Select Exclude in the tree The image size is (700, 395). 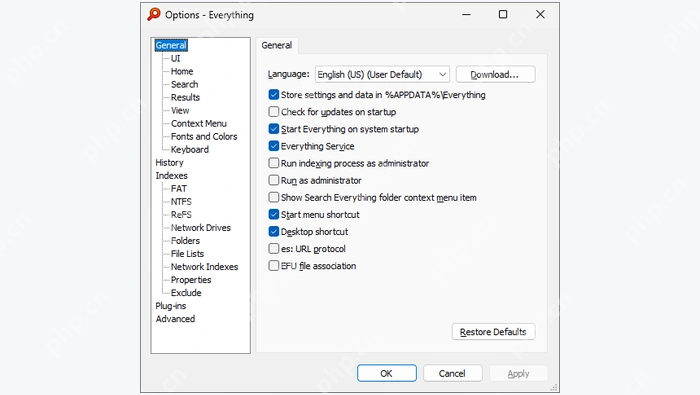186,293
